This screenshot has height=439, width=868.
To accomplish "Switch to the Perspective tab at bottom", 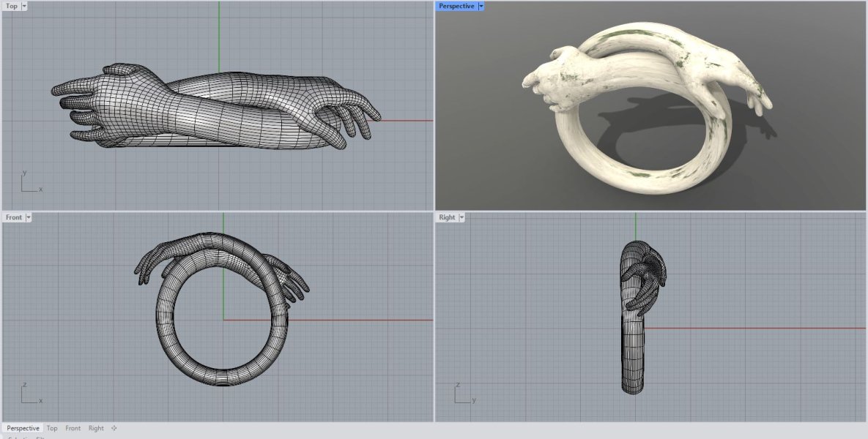I will point(23,428).
